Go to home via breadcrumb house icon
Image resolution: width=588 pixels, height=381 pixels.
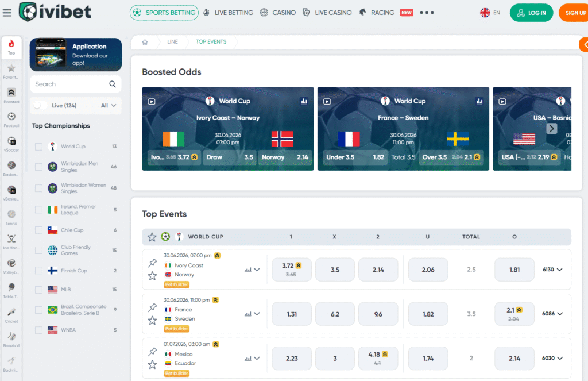tap(145, 42)
